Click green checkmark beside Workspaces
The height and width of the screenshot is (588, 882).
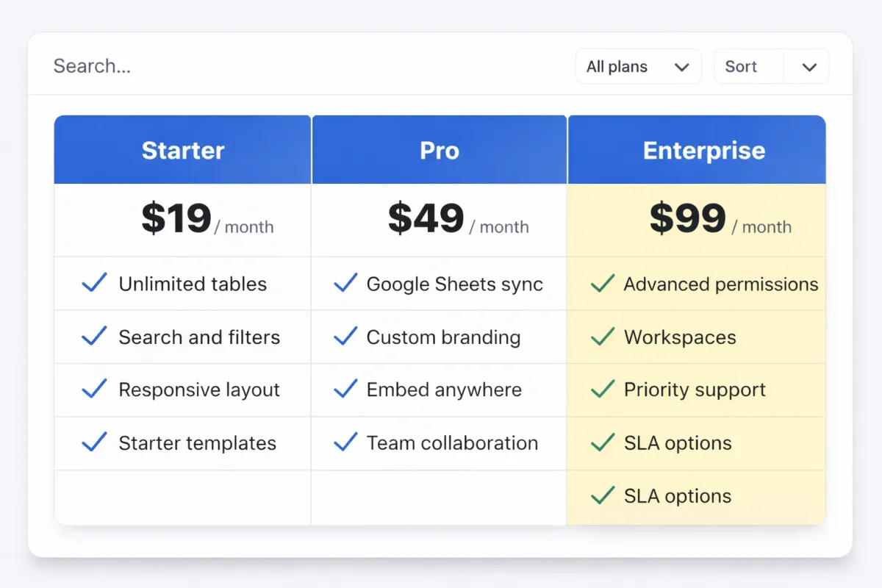603,337
